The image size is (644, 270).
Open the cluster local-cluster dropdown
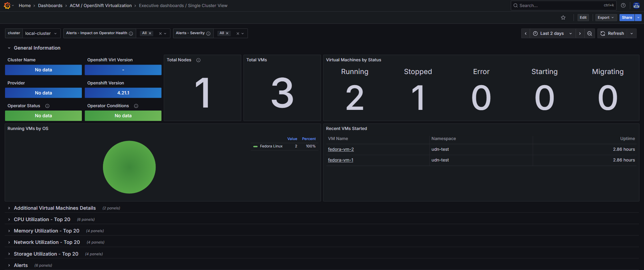[x=41, y=33]
